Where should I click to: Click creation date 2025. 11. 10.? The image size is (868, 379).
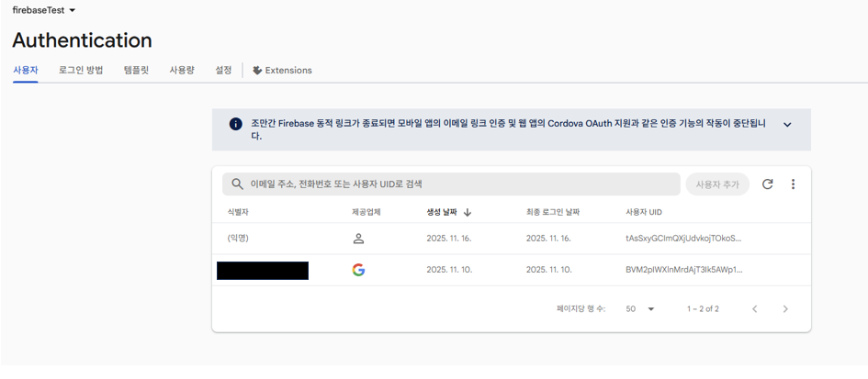448,270
